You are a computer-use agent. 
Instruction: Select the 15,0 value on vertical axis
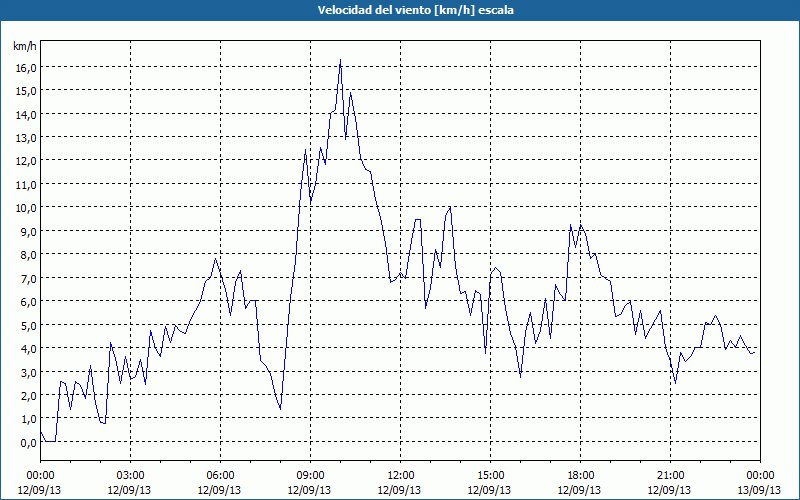28,91
